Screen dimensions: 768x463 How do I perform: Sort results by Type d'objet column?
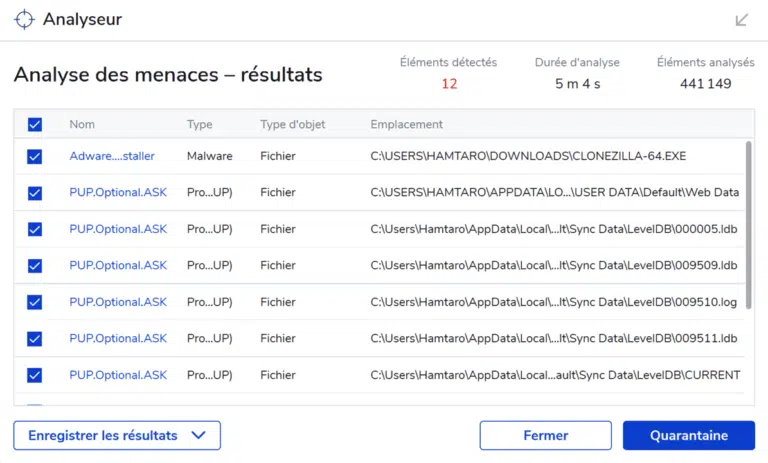[292, 124]
